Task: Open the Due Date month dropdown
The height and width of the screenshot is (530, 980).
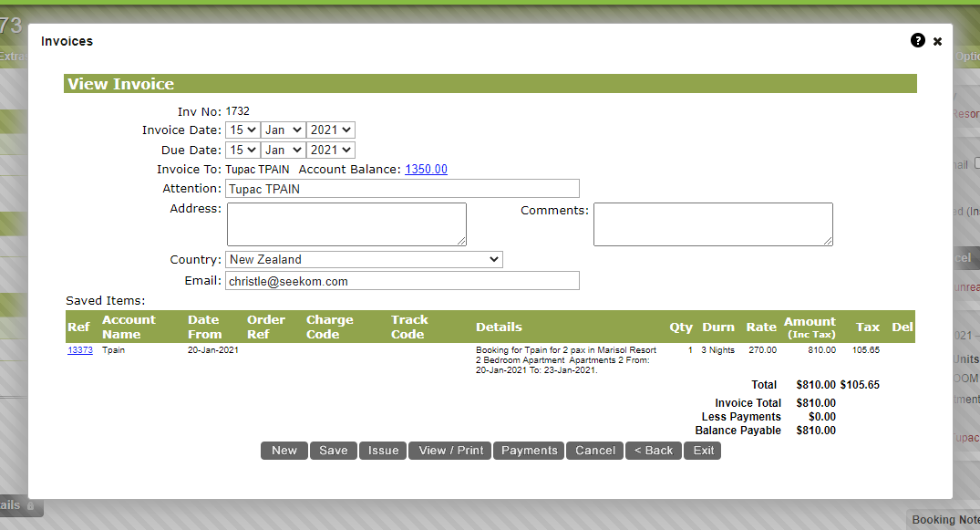Action: click(x=283, y=150)
